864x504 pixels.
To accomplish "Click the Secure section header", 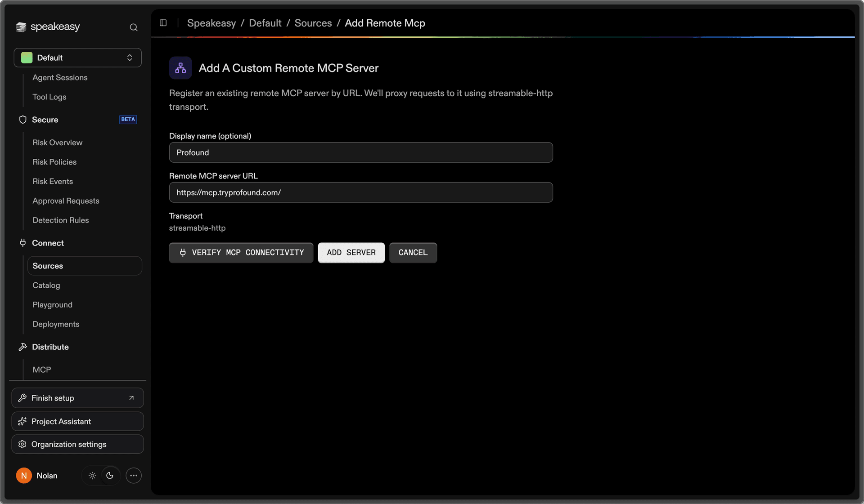I will pos(45,120).
